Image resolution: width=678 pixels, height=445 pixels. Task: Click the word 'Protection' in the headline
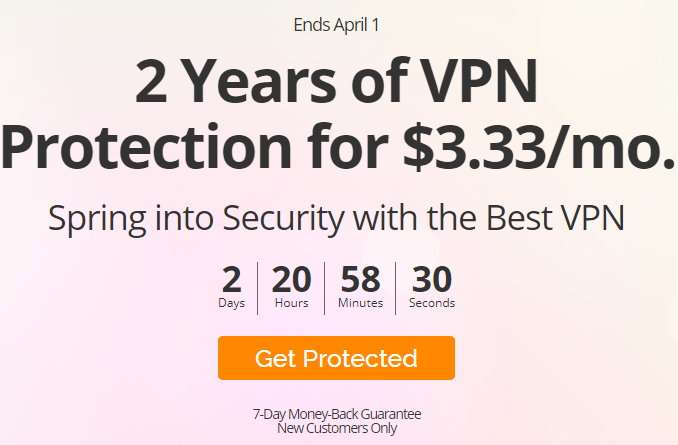tap(146, 147)
